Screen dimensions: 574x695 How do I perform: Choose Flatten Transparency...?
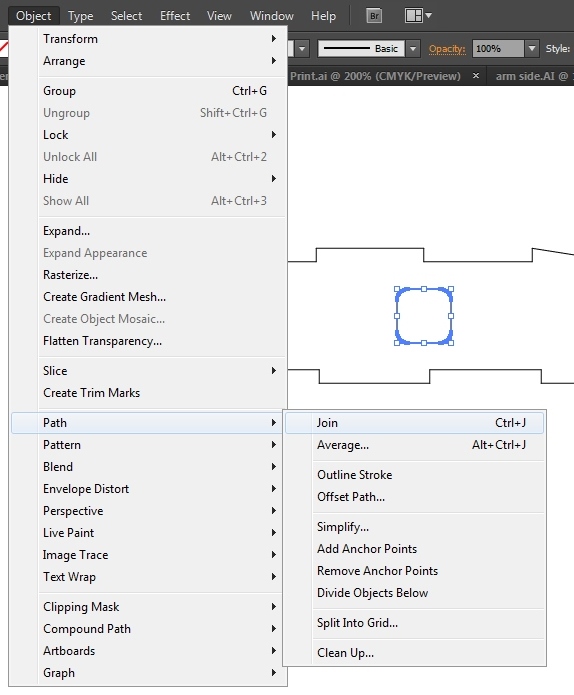pos(148,341)
